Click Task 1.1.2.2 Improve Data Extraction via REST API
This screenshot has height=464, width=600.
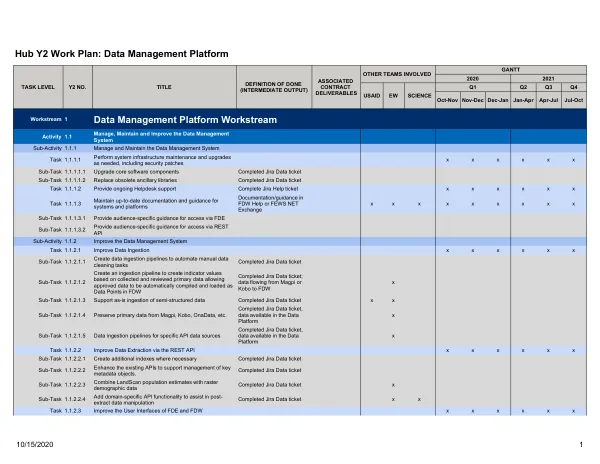tap(144, 350)
